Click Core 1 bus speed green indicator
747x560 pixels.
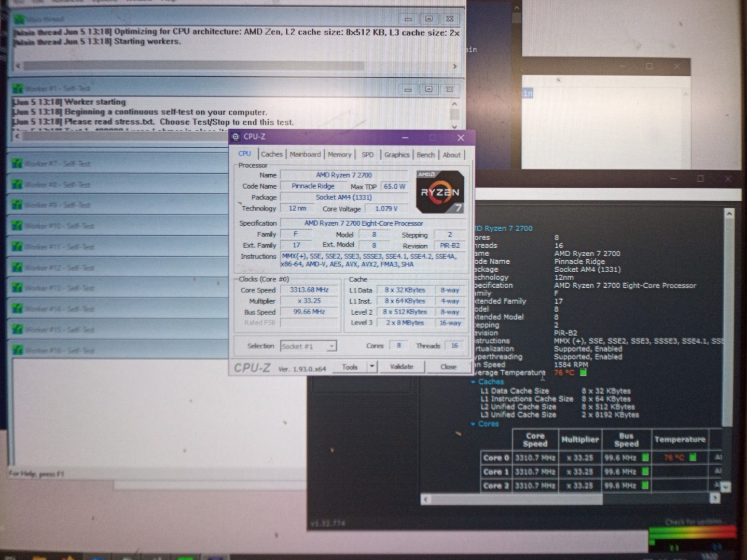coord(645,471)
